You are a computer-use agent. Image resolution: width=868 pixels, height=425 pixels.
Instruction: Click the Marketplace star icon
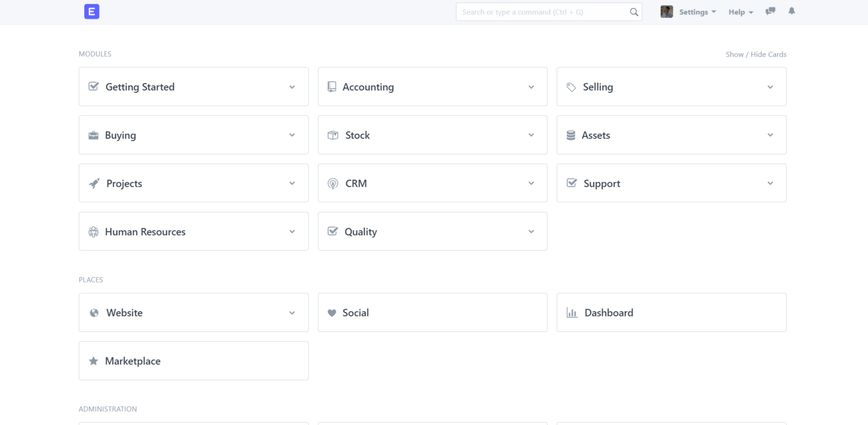click(93, 361)
